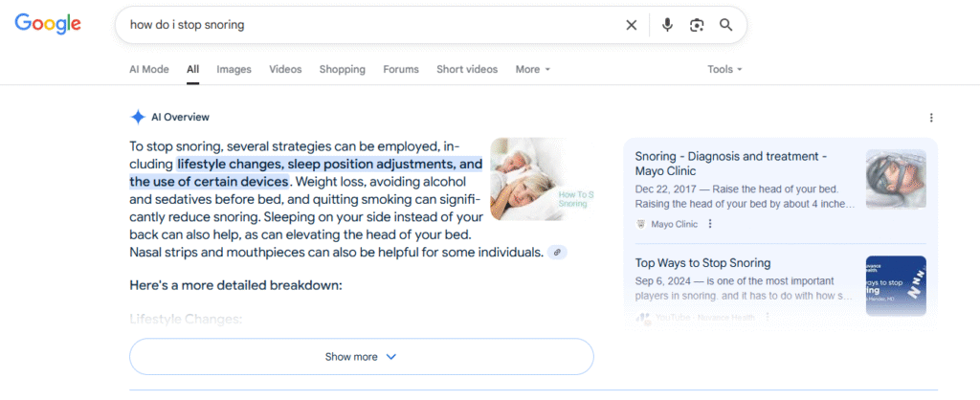Click the link chip after the summary
The image size is (980, 400).
pos(557,253)
